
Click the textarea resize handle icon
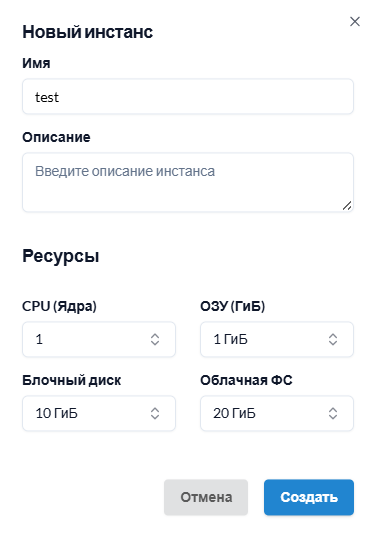[347, 206]
